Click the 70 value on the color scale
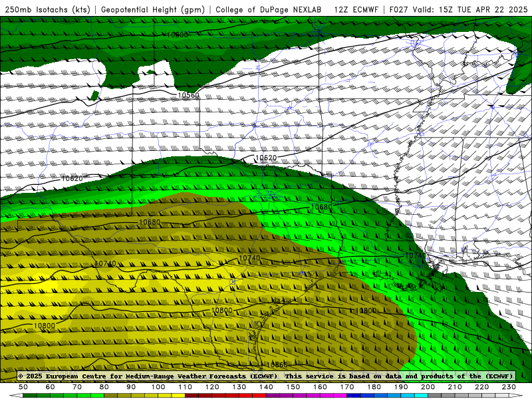The height and width of the screenshot is (399, 532). (x=77, y=387)
